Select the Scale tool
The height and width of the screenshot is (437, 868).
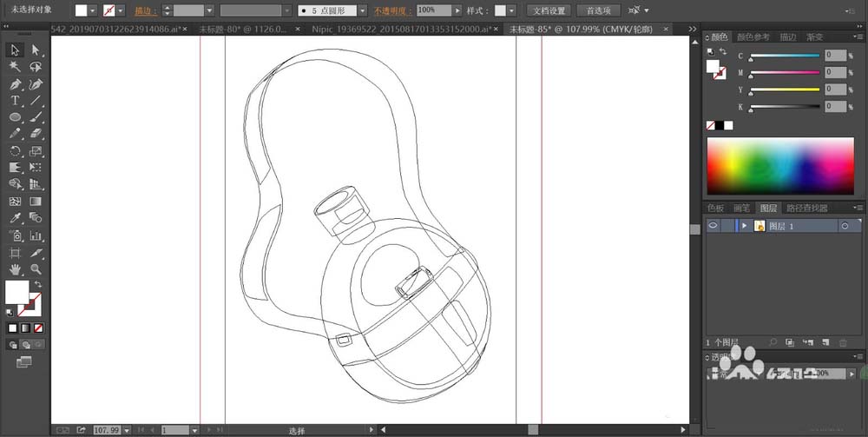click(x=36, y=151)
